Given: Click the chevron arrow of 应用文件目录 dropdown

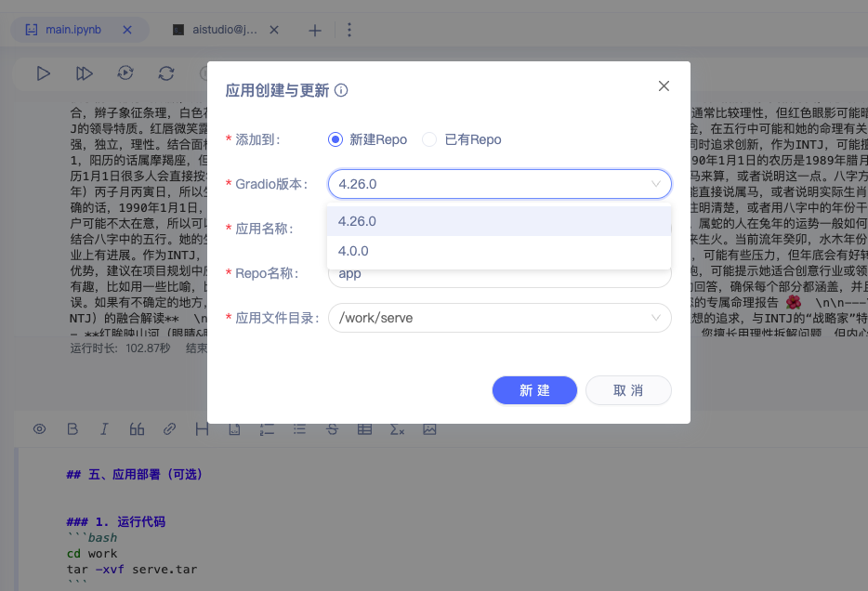Looking at the screenshot, I should pyautogui.click(x=656, y=318).
